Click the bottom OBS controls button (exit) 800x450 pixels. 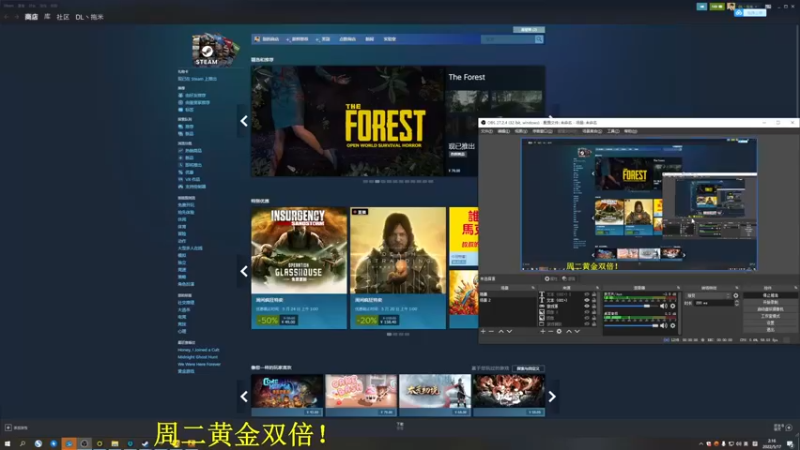tap(770, 330)
